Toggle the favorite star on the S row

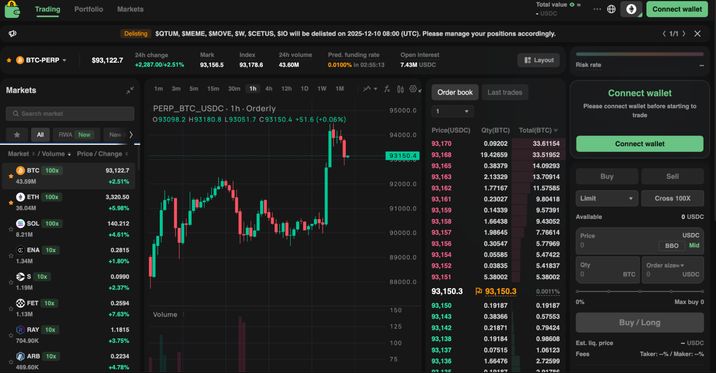(x=11, y=282)
